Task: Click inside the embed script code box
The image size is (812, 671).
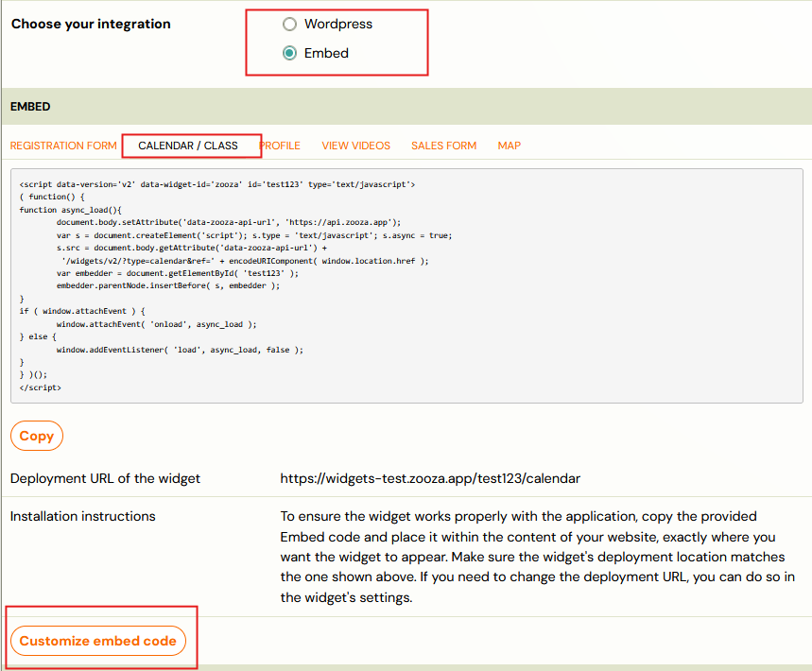Action: click(406, 285)
